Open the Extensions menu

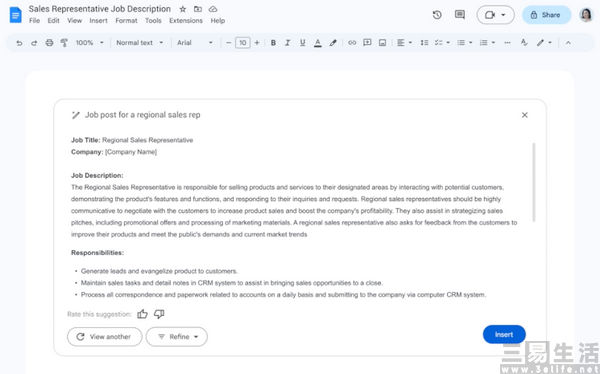[x=186, y=21]
